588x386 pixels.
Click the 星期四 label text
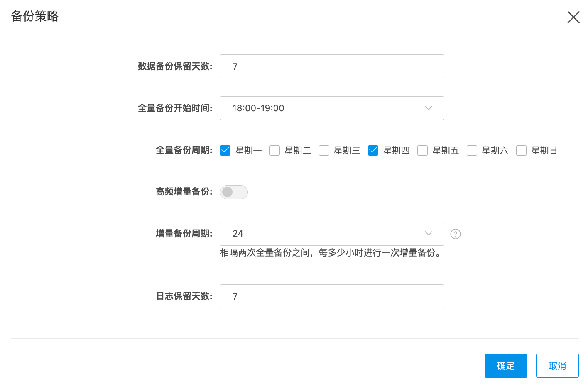(x=396, y=151)
